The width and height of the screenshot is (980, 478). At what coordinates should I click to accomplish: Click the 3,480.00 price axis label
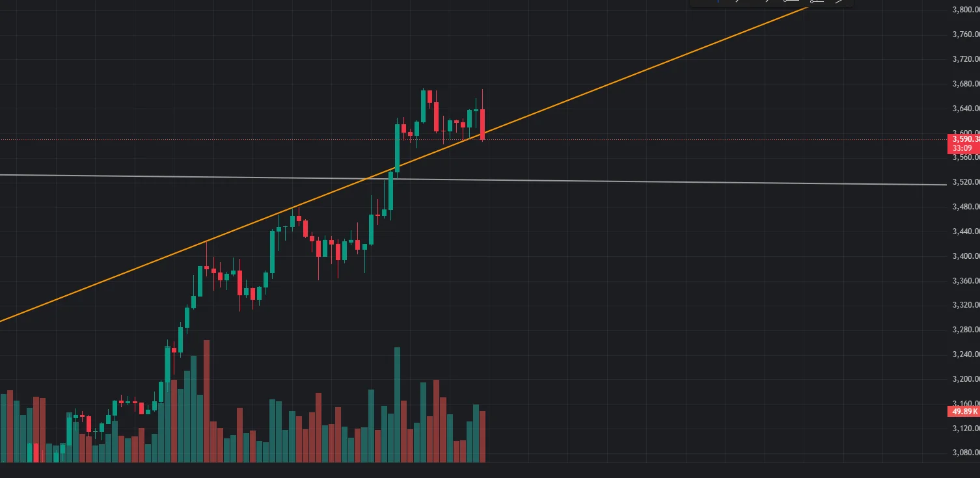965,207
